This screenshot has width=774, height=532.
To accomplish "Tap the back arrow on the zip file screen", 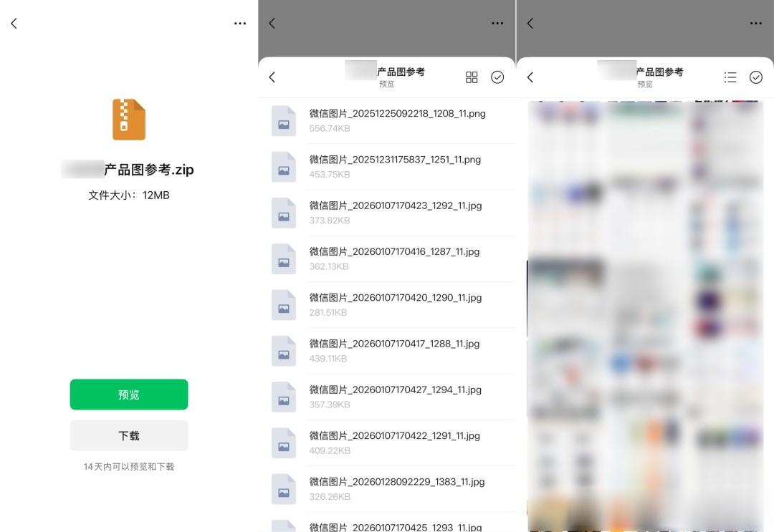I will click(14, 23).
